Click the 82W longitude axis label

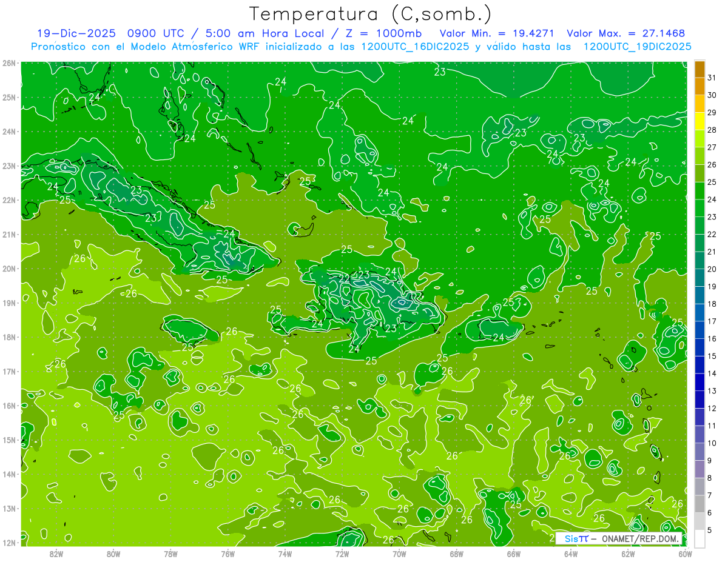56,554
